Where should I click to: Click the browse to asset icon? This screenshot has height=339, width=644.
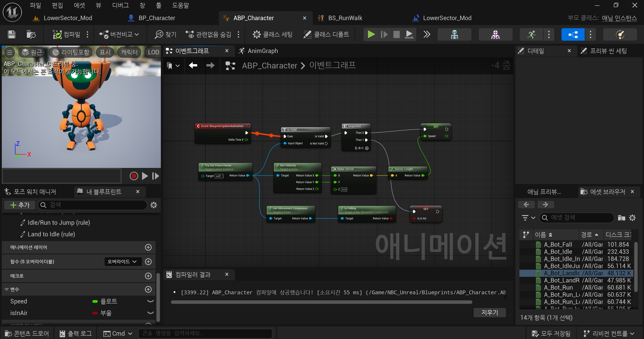[31, 34]
